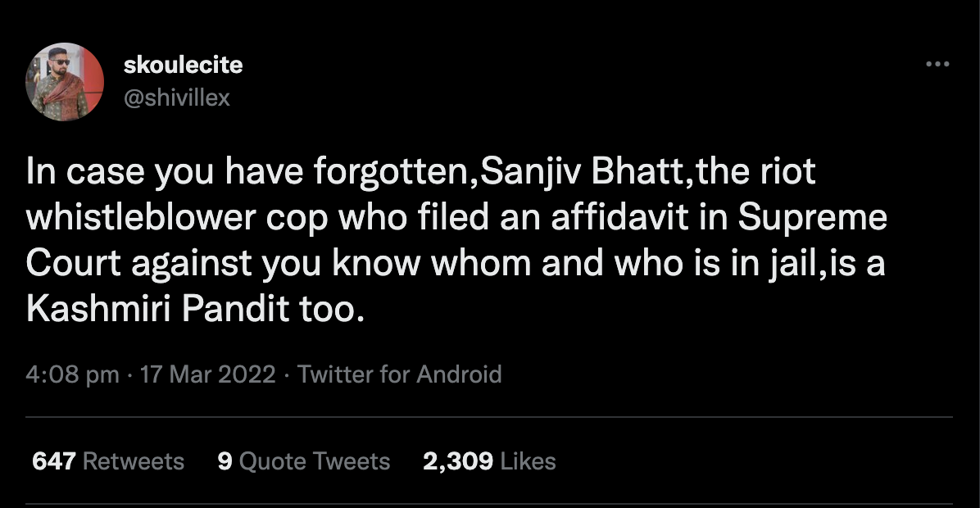This screenshot has height=508, width=980.
Task: Click the words Supreme Court in the tweet text
Action: pos(813,219)
